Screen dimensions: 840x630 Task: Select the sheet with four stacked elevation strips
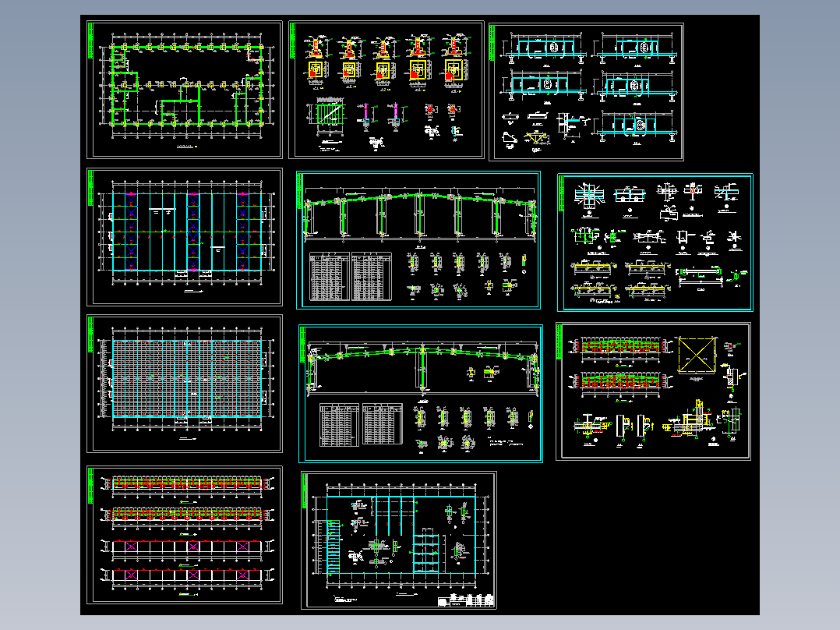(184, 535)
